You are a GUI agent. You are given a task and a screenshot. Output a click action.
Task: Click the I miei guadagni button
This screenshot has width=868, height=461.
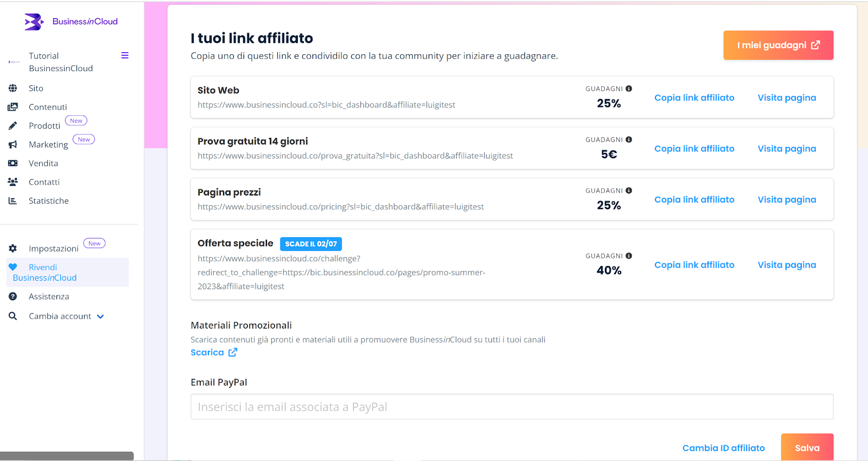(x=778, y=45)
